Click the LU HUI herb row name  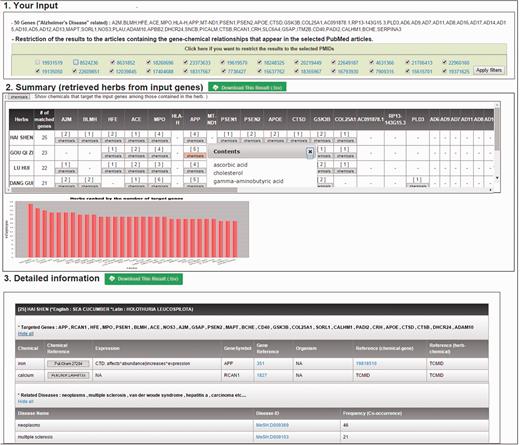[x=22, y=168]
